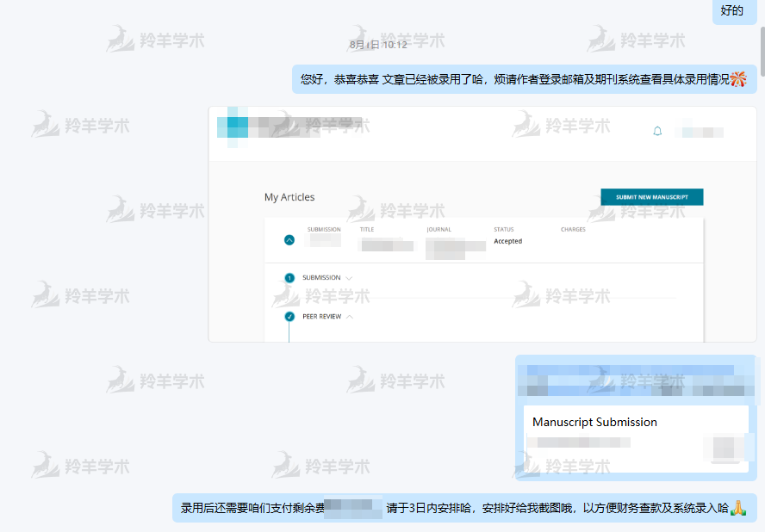Click the step 1 Submission circle icon
This screenshot has width=765, height=532.
point(289,278)
